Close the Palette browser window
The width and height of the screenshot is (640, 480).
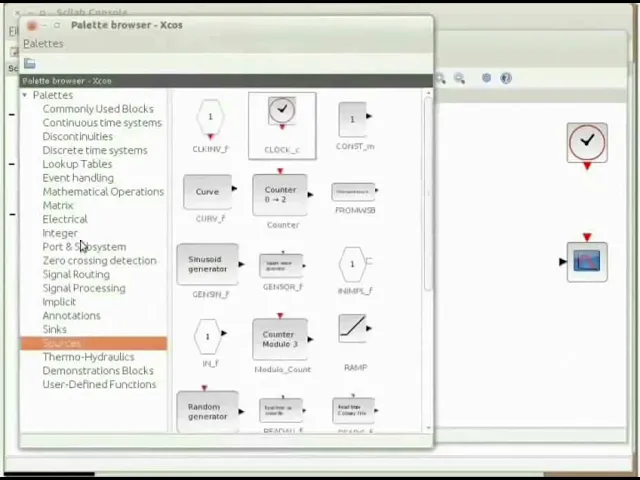coord(32,26)
